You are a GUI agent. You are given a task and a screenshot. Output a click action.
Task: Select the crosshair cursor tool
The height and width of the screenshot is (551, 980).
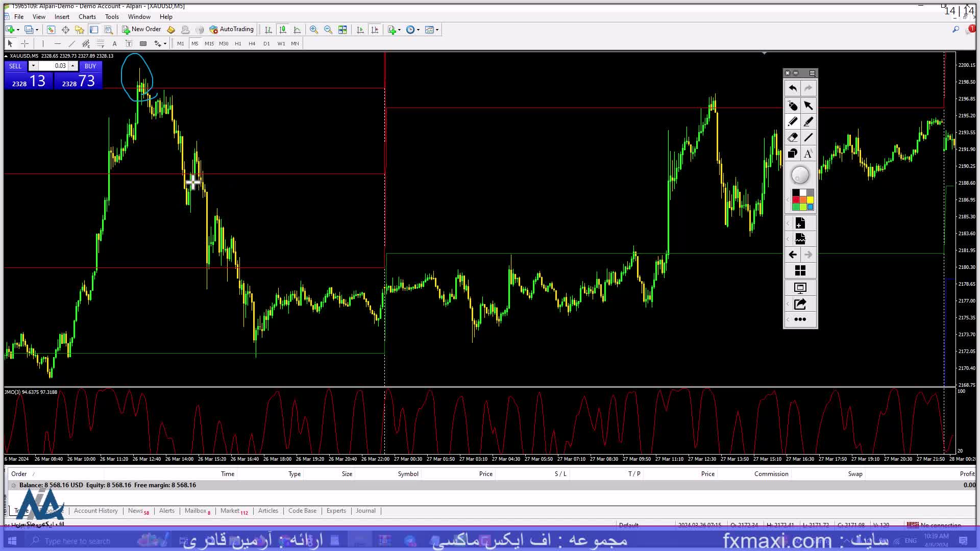point(24,43)
